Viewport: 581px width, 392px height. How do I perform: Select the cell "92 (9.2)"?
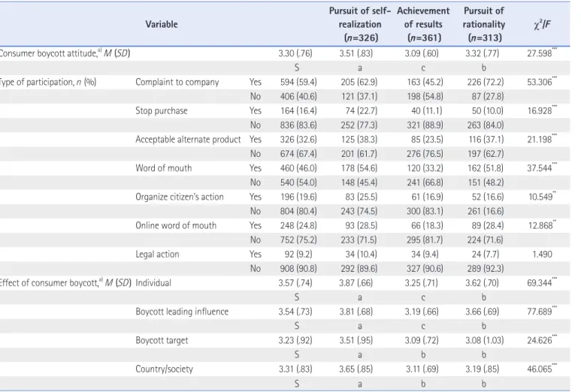click(298, 255)
